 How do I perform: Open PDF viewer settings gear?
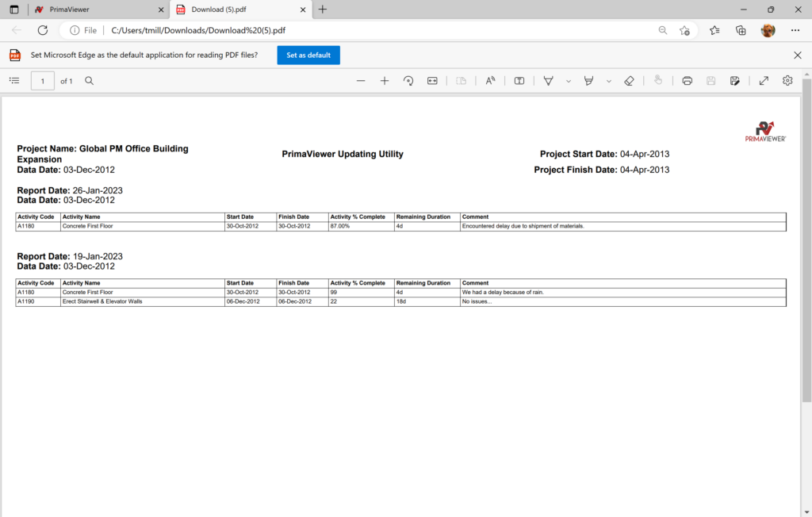pos(787,81)
